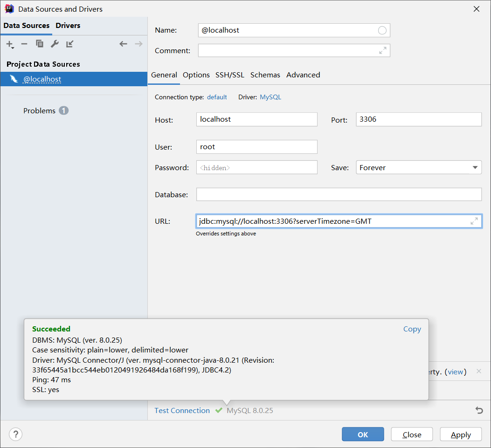The width and height of the screenshot is (491, 448).
Task: Add a new data source with plus icon
Action: pos(9,44)
